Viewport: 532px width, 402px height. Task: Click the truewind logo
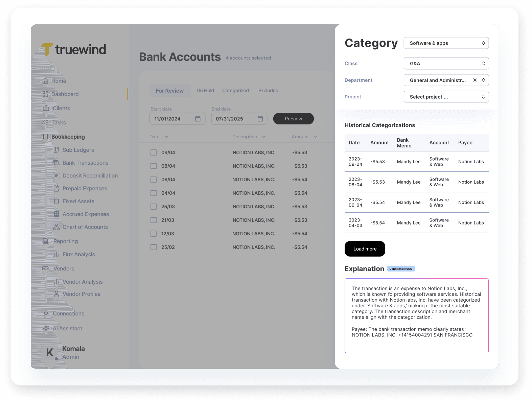click(x=74, y=49)
